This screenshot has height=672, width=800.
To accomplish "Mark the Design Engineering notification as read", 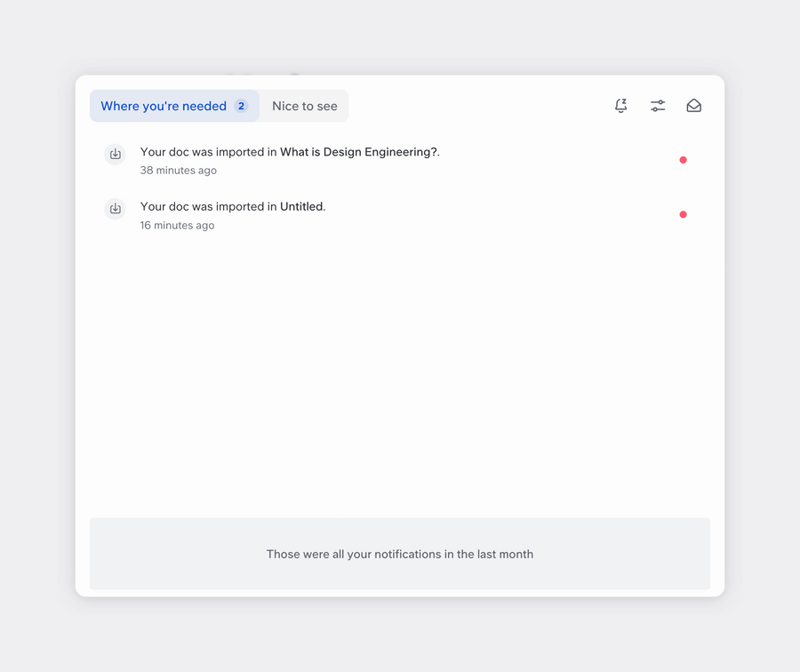I will pyautogui.click(x=682, y=158).
